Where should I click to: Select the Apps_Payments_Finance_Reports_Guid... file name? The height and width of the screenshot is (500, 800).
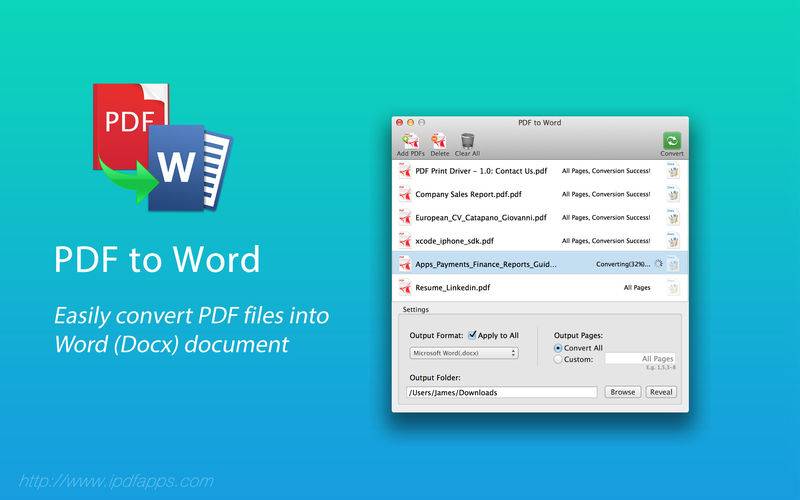point(486,264)
